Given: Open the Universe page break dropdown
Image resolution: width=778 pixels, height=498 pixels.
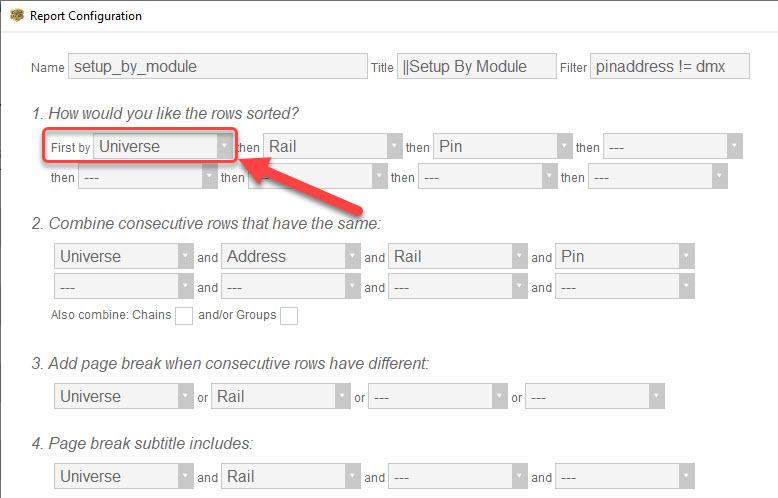Looking at the screenshot, I should (x=124, y=397).
